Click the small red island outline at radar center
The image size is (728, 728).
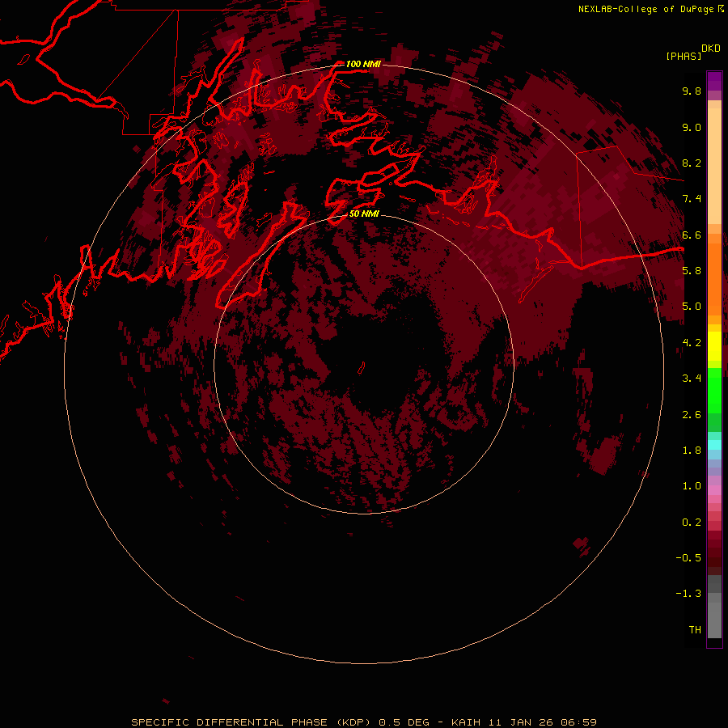coord(362,368)
